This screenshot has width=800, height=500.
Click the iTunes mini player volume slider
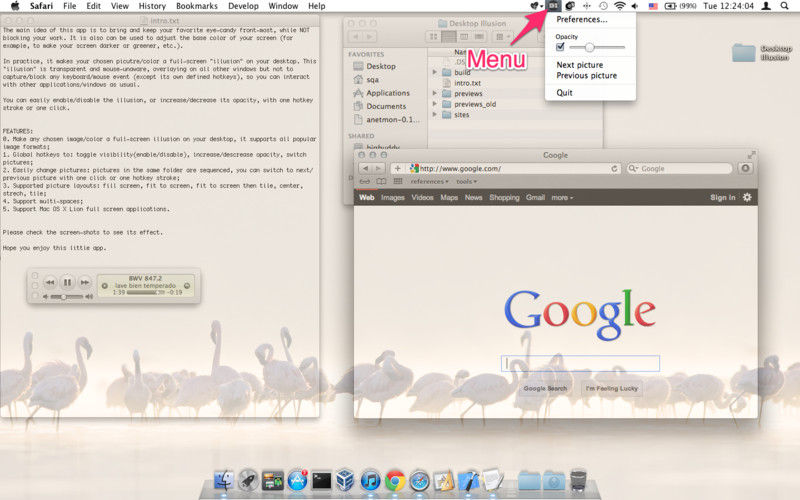click(x=67, y=296)
